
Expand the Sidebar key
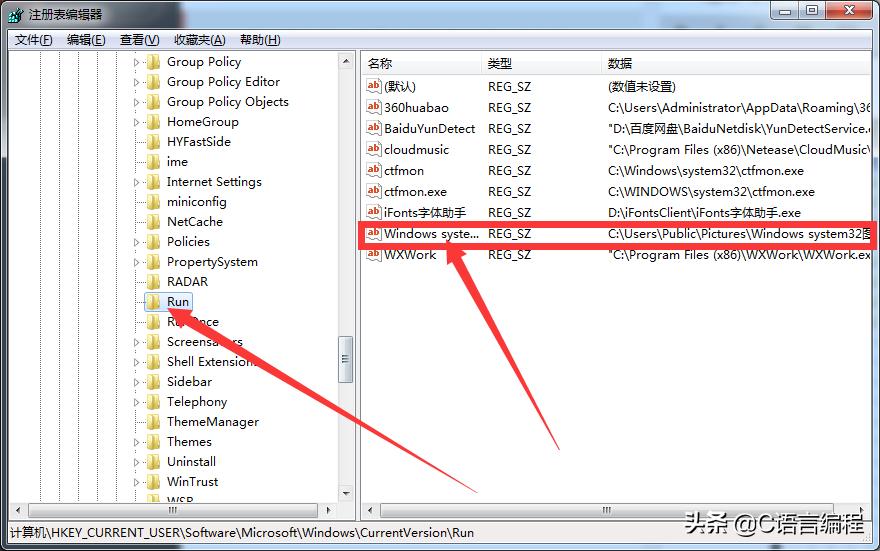point(136,383)
